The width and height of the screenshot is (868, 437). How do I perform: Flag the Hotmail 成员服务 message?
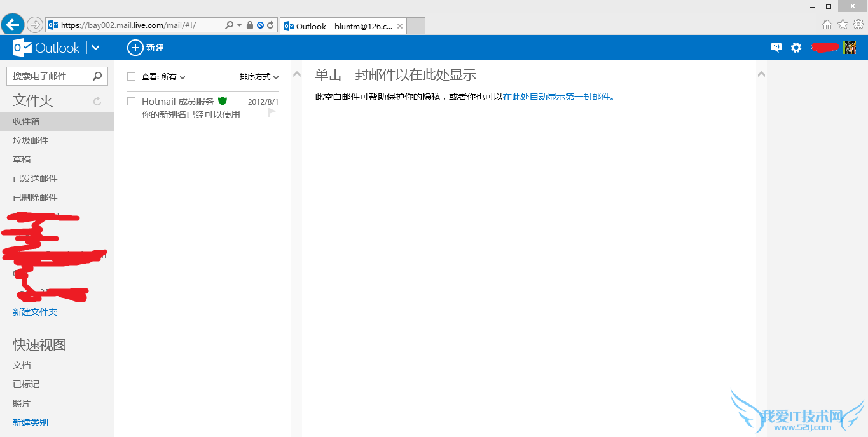[272, 112]
